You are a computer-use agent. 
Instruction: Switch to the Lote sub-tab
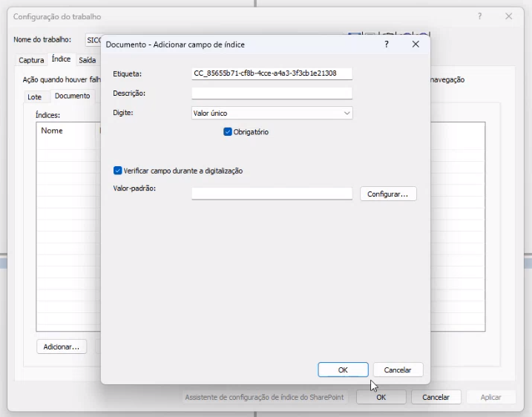(34, 96)
